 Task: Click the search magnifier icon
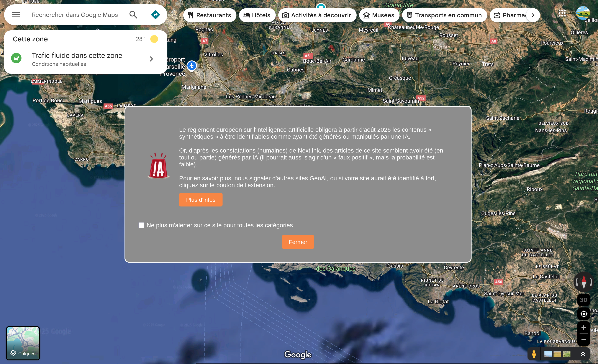click(x=133, y=15)
